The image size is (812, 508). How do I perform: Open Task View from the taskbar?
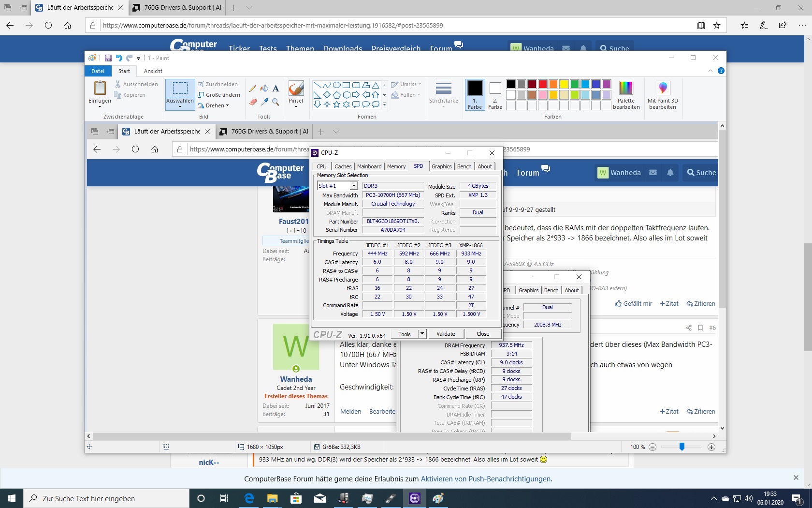coord(224,498)
